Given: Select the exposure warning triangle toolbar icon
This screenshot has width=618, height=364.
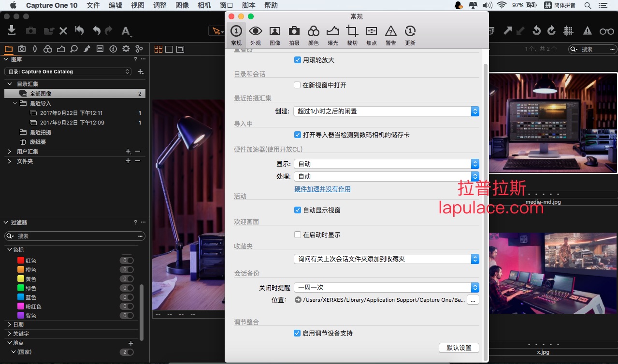Looking at the screenshot, I should pyautogui.click(x=587, y=30).
